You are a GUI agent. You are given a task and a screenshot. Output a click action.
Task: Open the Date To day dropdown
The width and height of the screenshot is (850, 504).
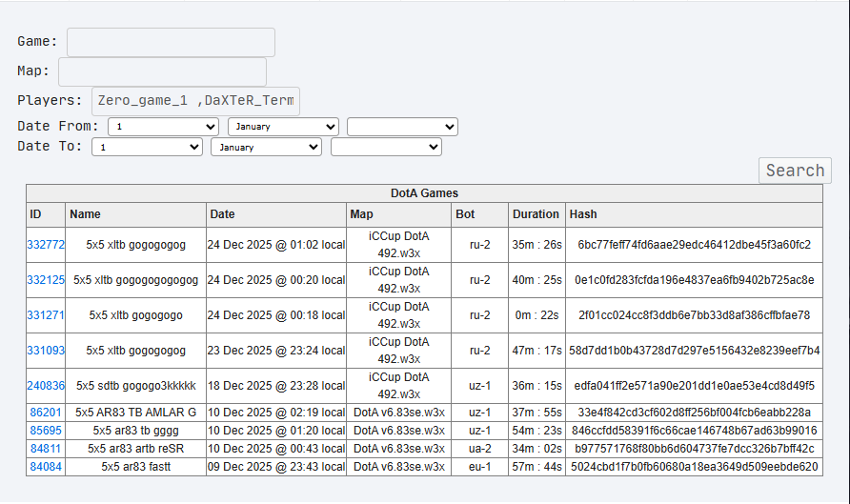[147, 147]
